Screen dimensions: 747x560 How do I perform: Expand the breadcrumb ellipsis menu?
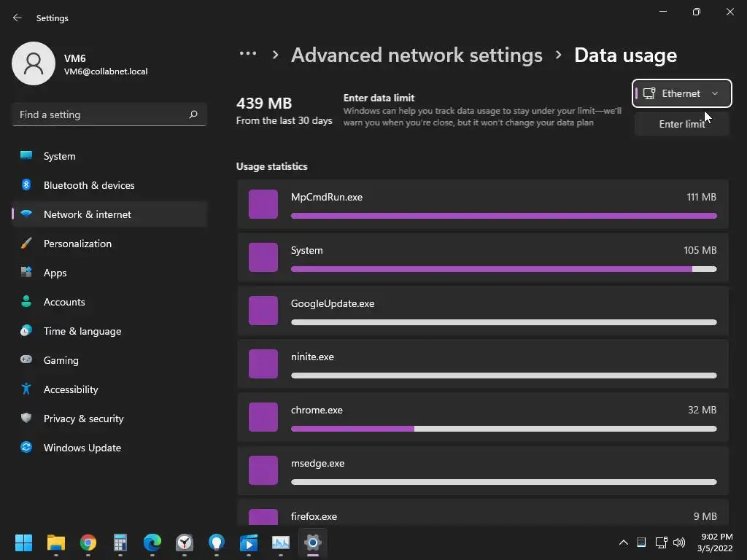pos(248,55)
